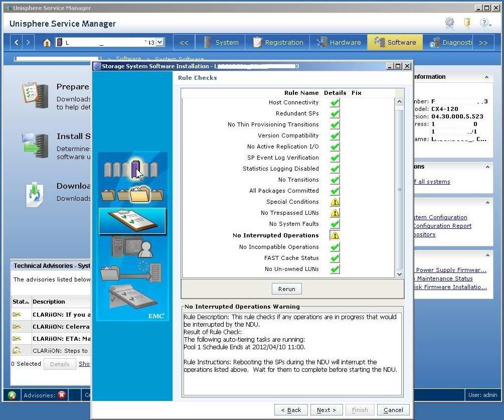The width and height of the screenshot is (504, 420).
Task: Select the Software tab
Action: (395, 43)
